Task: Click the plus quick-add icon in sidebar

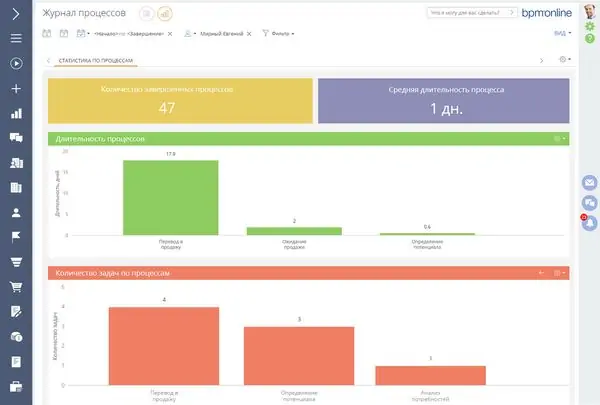Action: [x=15, y=89]
